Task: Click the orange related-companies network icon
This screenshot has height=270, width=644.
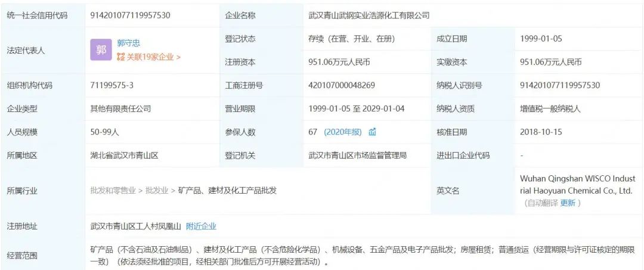Action: 121,57
